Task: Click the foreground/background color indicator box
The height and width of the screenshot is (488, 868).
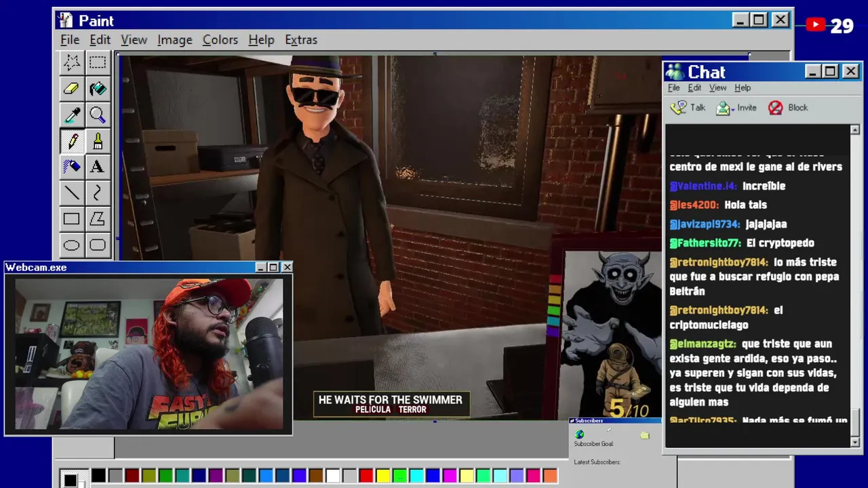Action: [x=74, y=478]
